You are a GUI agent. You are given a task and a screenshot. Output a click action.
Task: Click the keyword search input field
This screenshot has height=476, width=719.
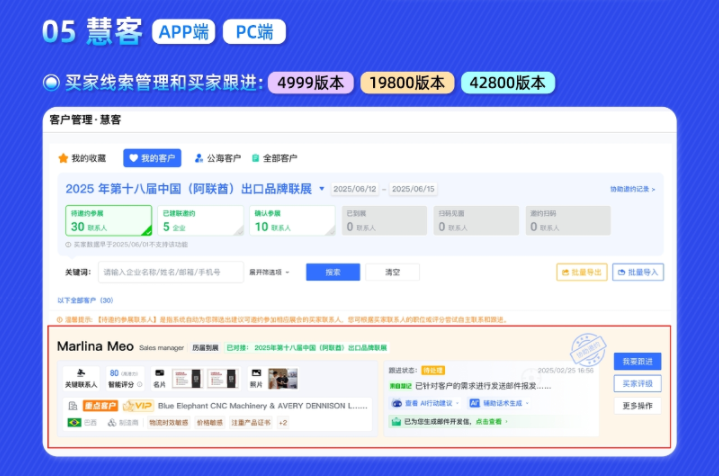(x=171, y=272)
